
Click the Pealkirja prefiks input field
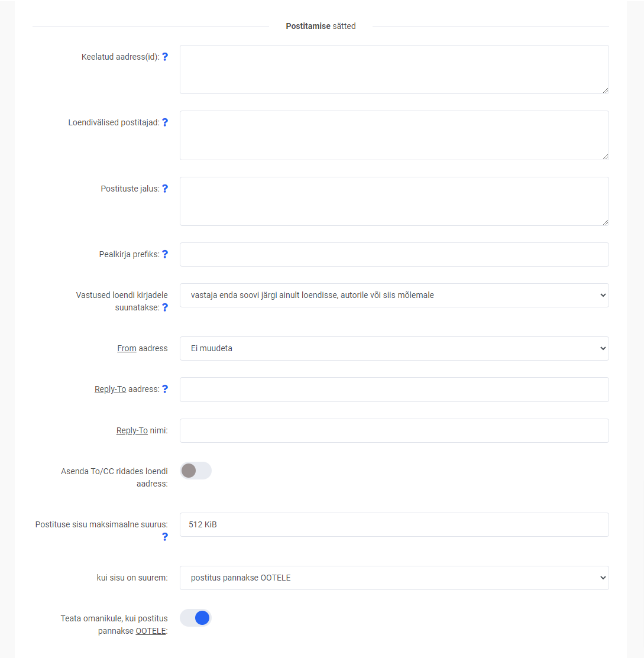394,254
